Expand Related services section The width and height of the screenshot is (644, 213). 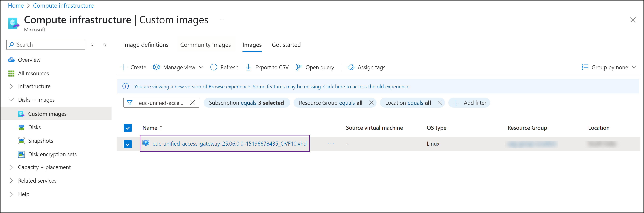click(x=11, y=181)
